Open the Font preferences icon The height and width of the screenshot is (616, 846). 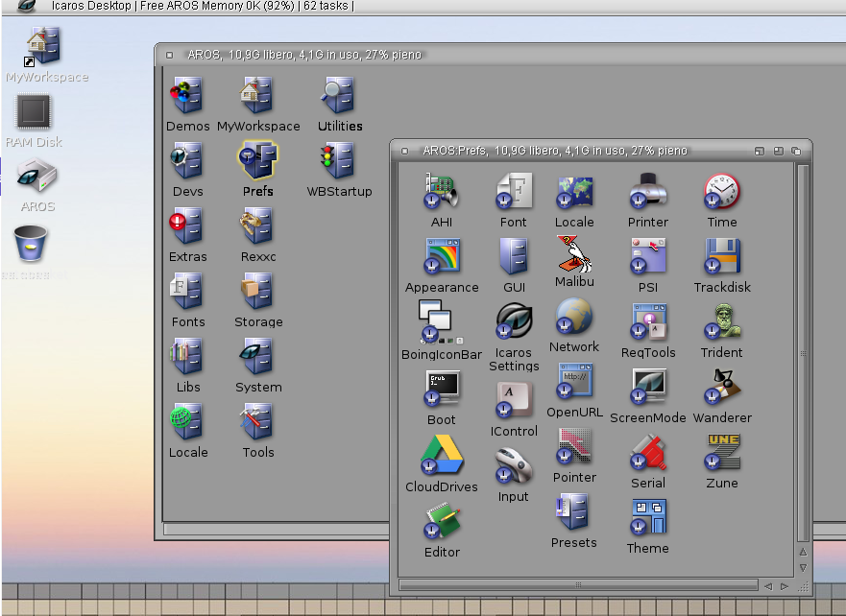tap(514, 190)
